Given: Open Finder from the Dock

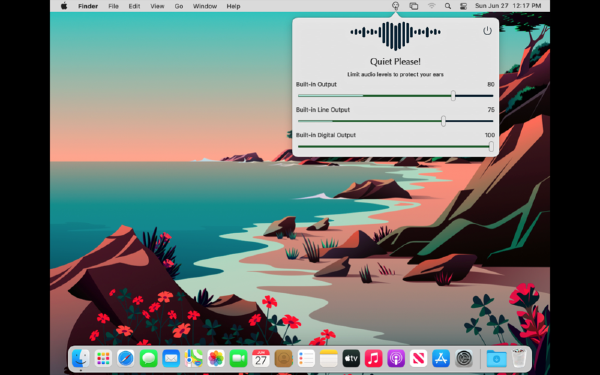Looking at the screenshot, I should 81,359.
